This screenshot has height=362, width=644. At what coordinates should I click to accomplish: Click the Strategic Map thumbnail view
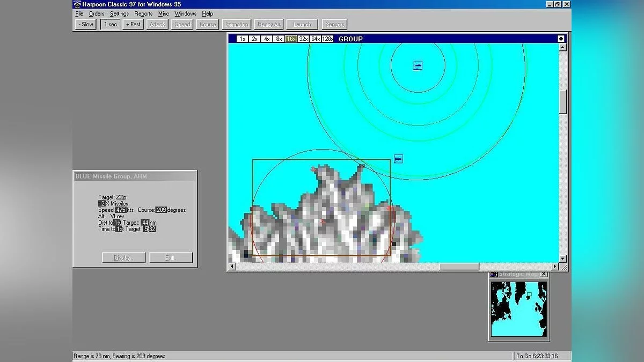tap(519, 309)
